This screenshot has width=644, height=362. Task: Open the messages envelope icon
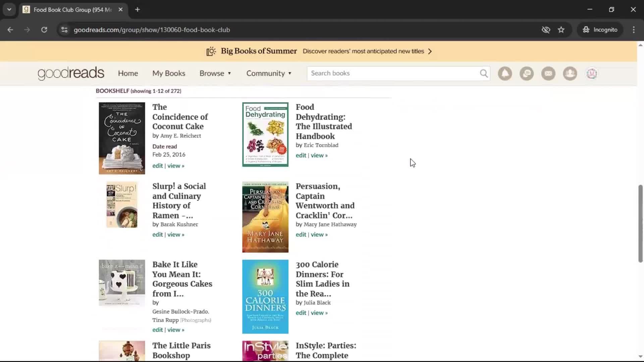tap(548, 73)
